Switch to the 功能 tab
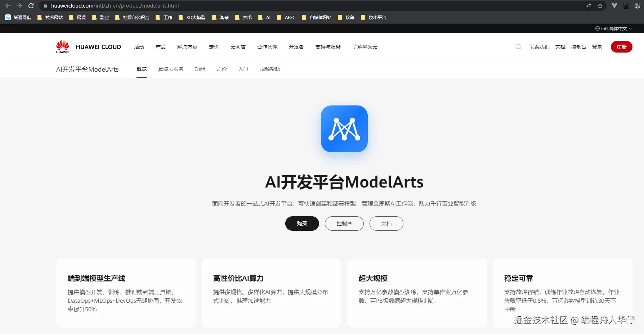Image resolution: width=644 pixels, height=334 pixels. click(200, 69)
